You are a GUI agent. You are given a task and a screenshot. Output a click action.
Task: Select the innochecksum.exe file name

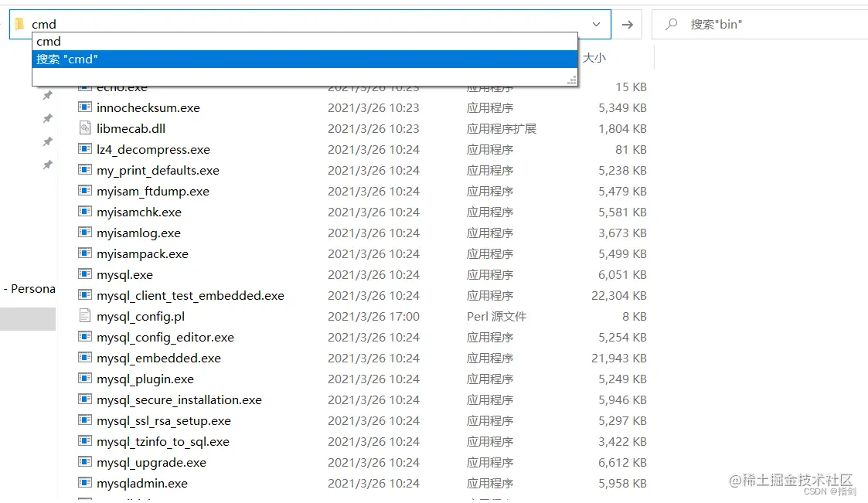(x=148, y=108)
